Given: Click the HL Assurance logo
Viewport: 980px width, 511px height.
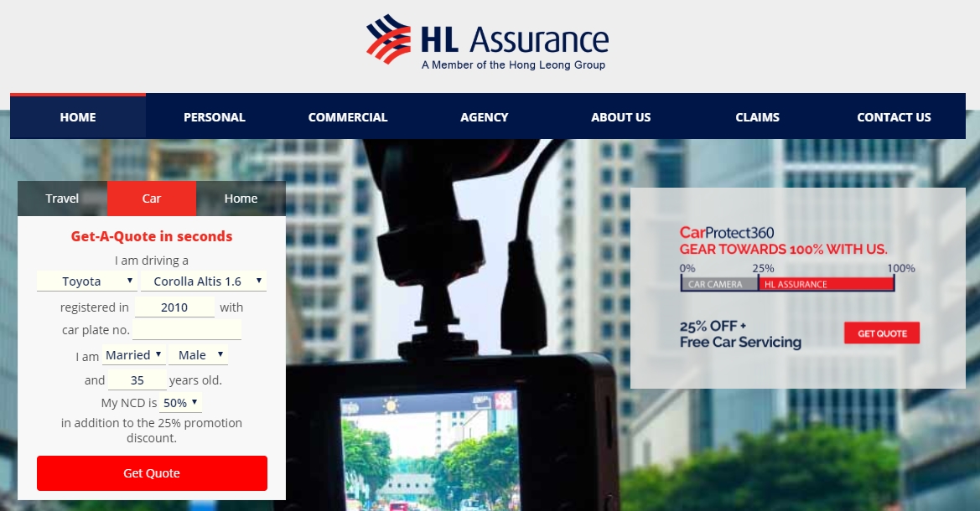Looking at the screenshot, I should pyautogui.click(x=487, y=41).
